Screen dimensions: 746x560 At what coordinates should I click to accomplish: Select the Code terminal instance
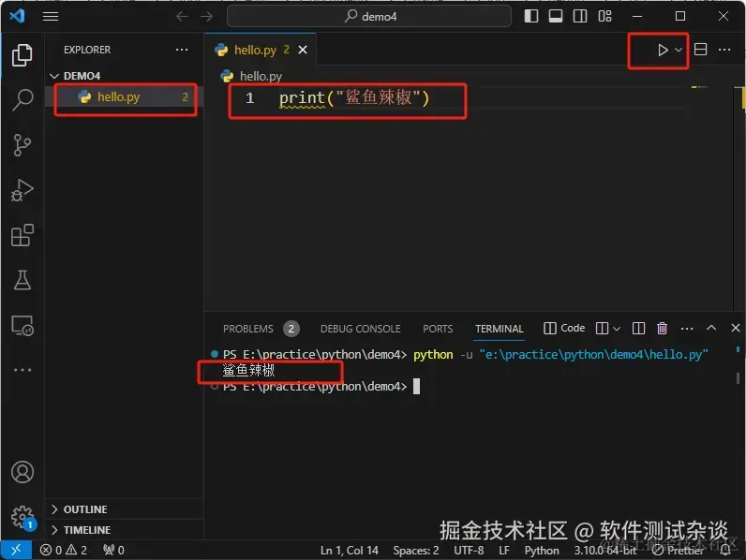564,328
